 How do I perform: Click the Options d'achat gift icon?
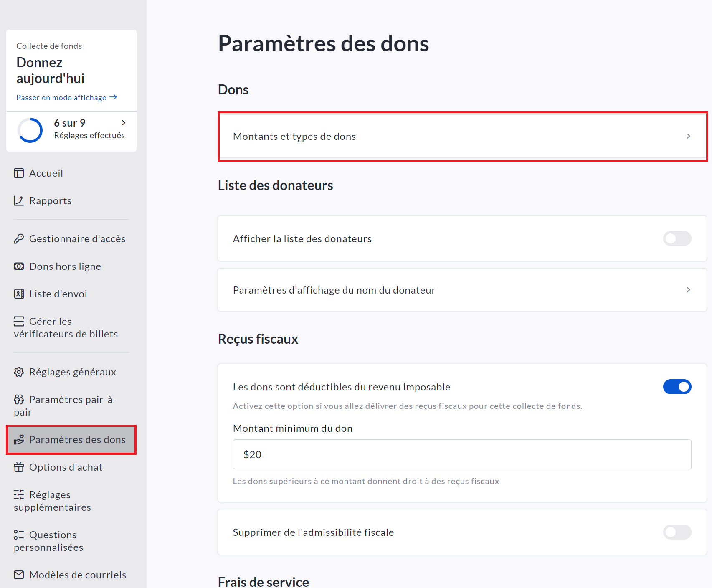[x=19, y=467]
